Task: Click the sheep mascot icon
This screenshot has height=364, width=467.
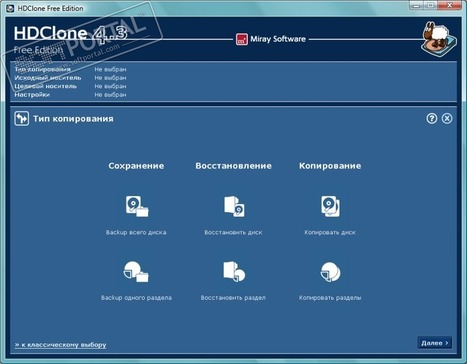Action: point(438,39)
